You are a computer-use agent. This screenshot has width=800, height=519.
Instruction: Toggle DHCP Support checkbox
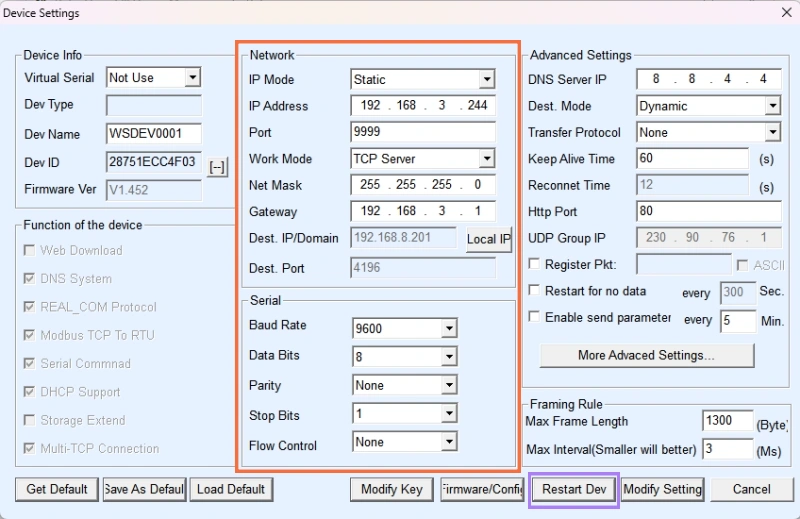coord(30,391)
